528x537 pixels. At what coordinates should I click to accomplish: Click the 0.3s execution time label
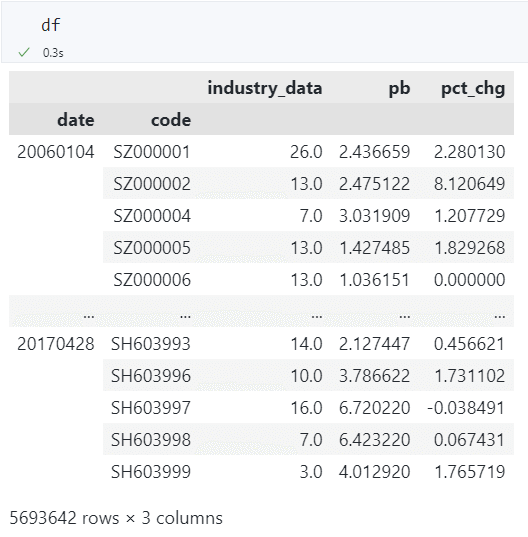(x=53, y=53)
